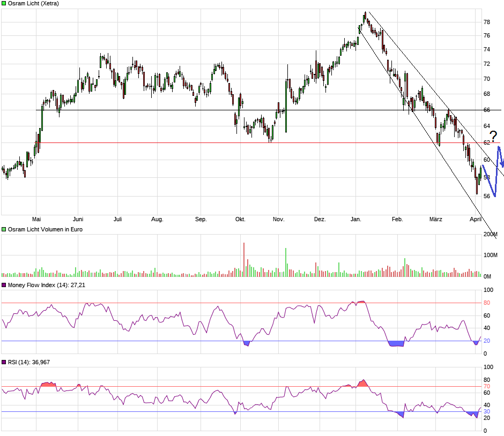Click the price scale value 66
The width and height of the screenshot is (504, 436).
pyautogui.click(x=487, y=110)
